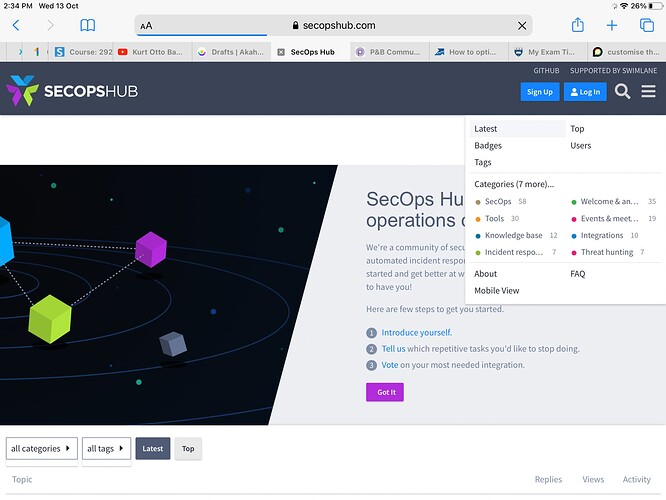Sort by Views column header
The height and width of the screenshot is (500, 666).
click(593, 479)
